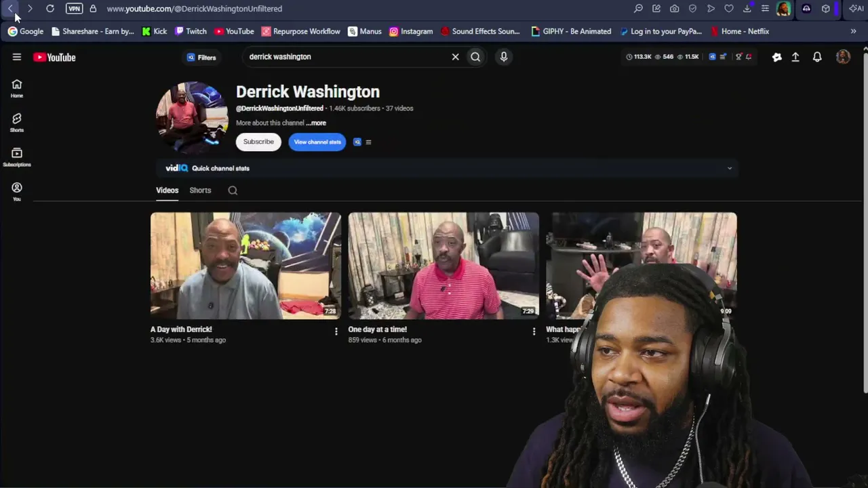Open the PayPal login bookmark

pos(660,31)
